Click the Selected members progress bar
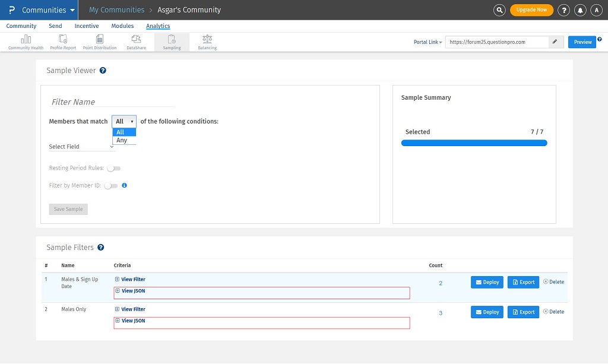Screen dimensions: 608x364 point(474,143)
